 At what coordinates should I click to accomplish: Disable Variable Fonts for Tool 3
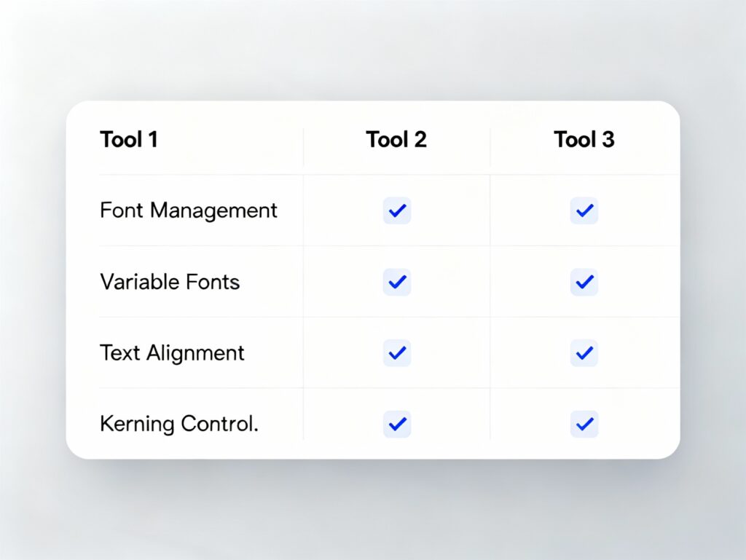pos(584,282)
